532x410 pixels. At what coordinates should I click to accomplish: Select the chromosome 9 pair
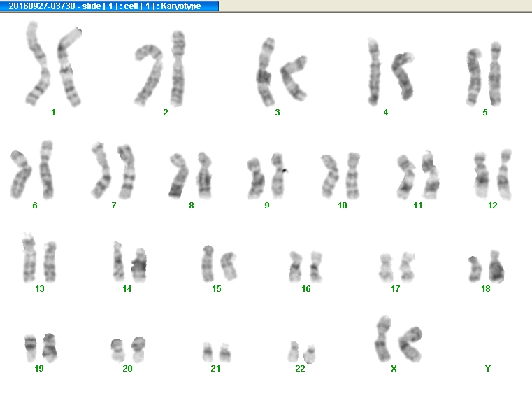click(x=267, y=176)
